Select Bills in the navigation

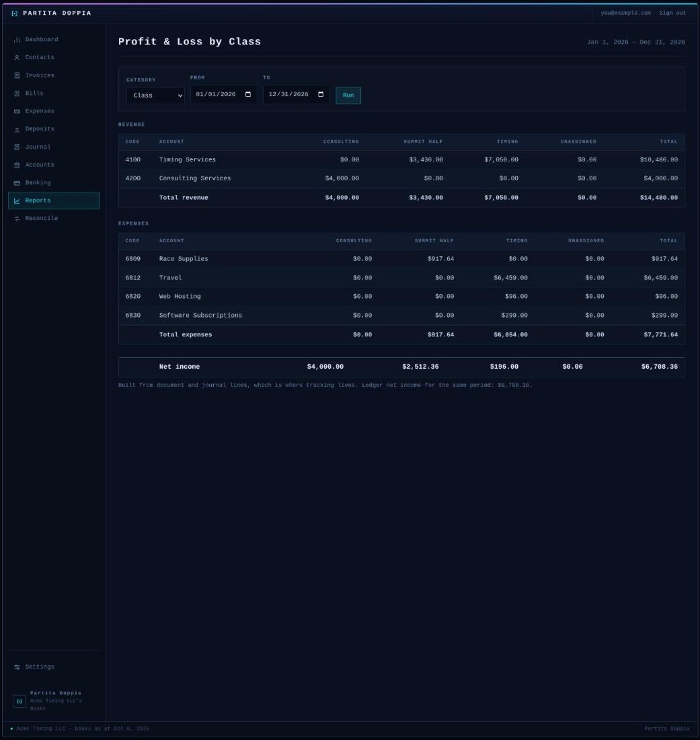click(54, 94)
